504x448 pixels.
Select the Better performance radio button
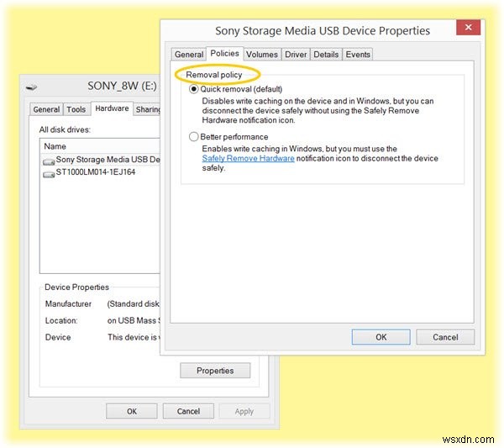tap(193, 137)
